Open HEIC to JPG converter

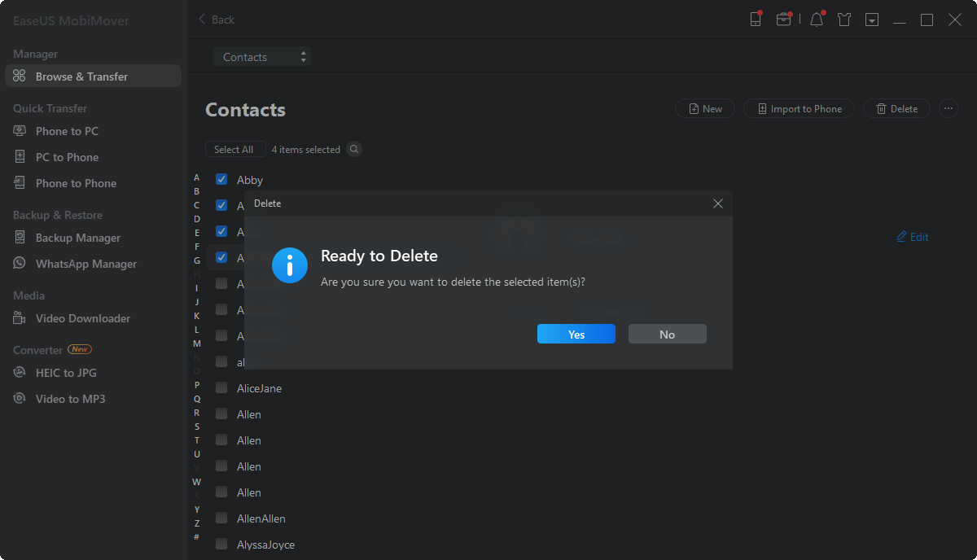[66, 373]
